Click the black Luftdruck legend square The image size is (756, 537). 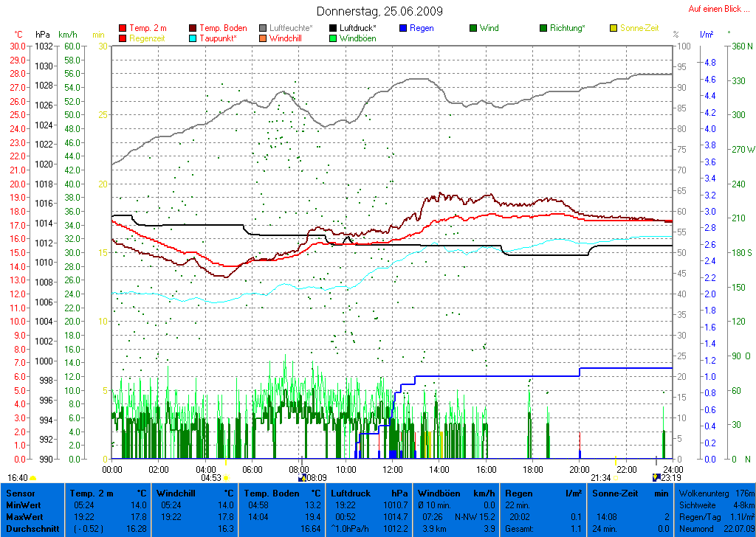pos(334,28)
